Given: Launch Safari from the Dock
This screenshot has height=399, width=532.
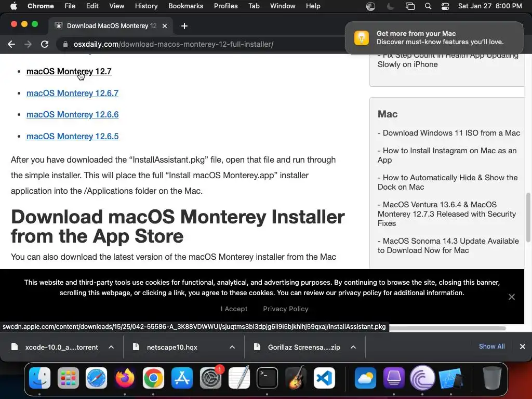Looking at the screenshot, I should 96,378.
